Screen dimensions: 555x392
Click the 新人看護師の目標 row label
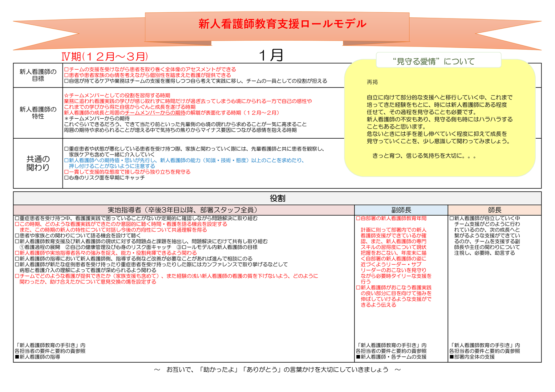point(38,75)
